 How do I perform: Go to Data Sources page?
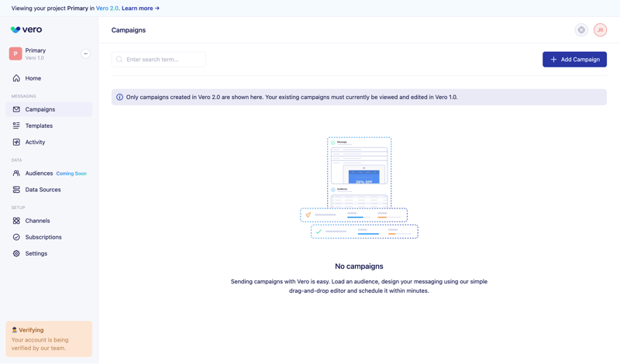(x=43, y=190)
